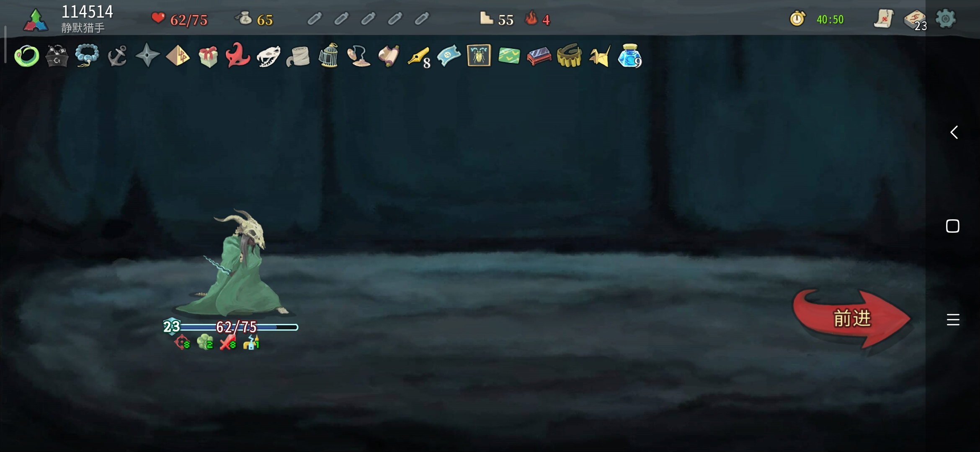The width and height of the screenshot is (980, 452).
Task: Select the red box relic
Action: pyautogui.click(x=539, y=56)
